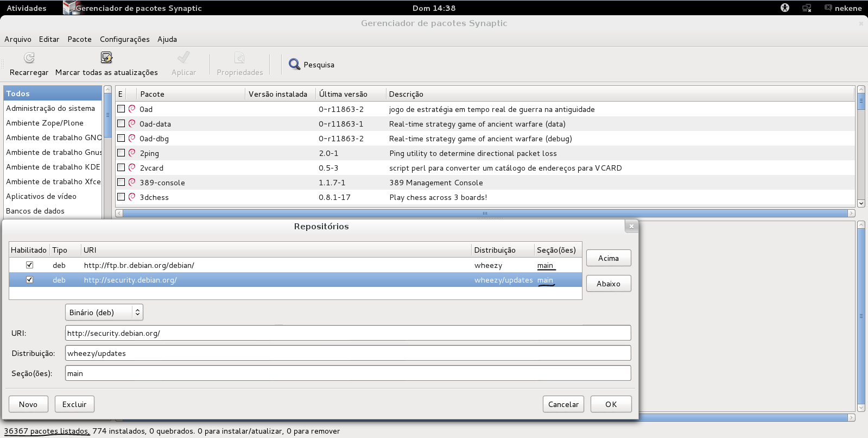Screen dimensions: 868x438
Task: Click the Debian swirl icon for 3dchess
Action: tap(132, 197)
